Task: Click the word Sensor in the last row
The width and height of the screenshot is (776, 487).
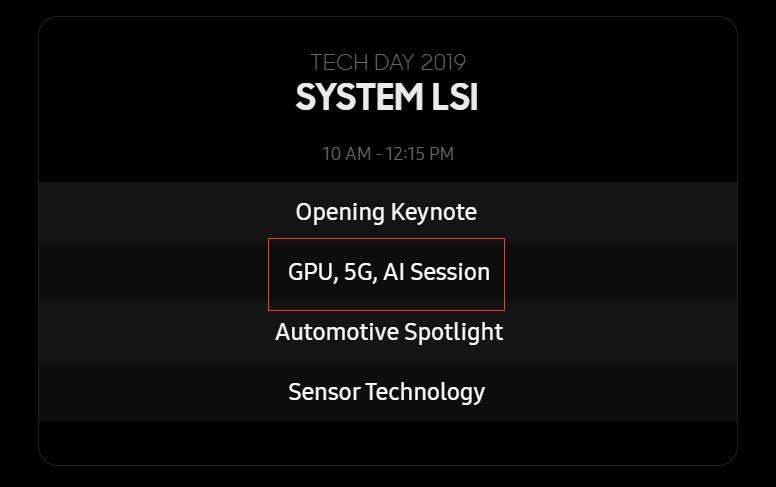Action: [x=323, y=392]
